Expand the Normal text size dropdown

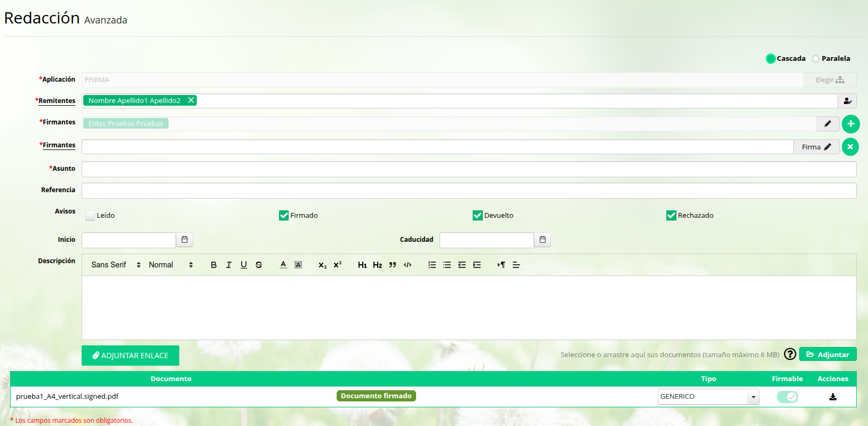coord(171,265)
